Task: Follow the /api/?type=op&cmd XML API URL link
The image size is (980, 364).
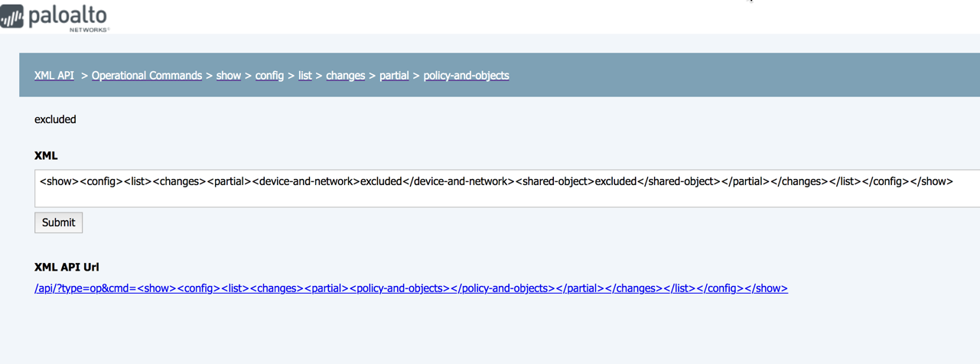Action: coord(411,288)
